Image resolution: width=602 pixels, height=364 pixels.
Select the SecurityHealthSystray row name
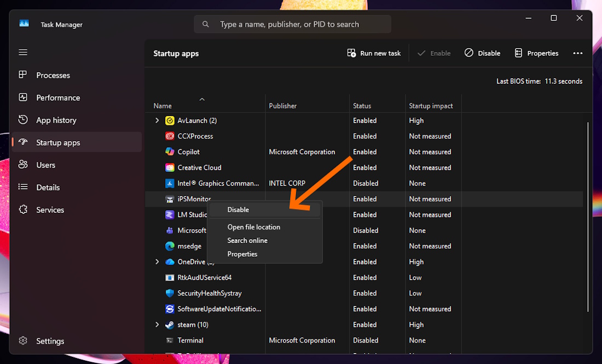pos(210,293)
